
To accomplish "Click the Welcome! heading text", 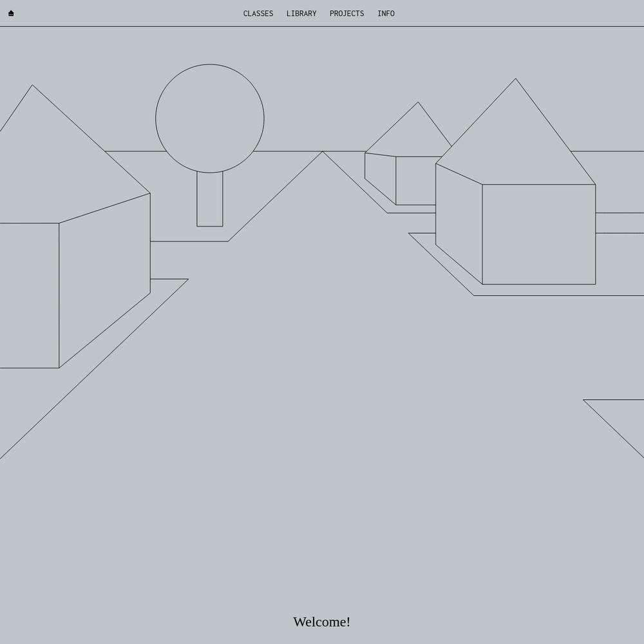I will (x=321, y=622).
